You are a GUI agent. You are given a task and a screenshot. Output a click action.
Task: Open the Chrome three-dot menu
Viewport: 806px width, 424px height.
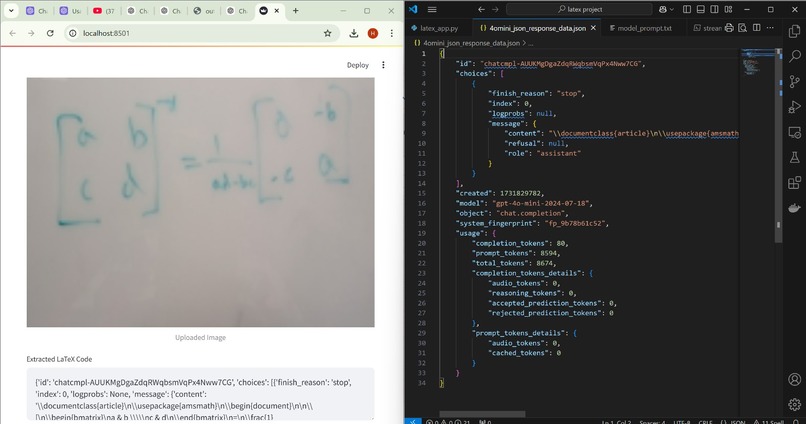point(392,33)
